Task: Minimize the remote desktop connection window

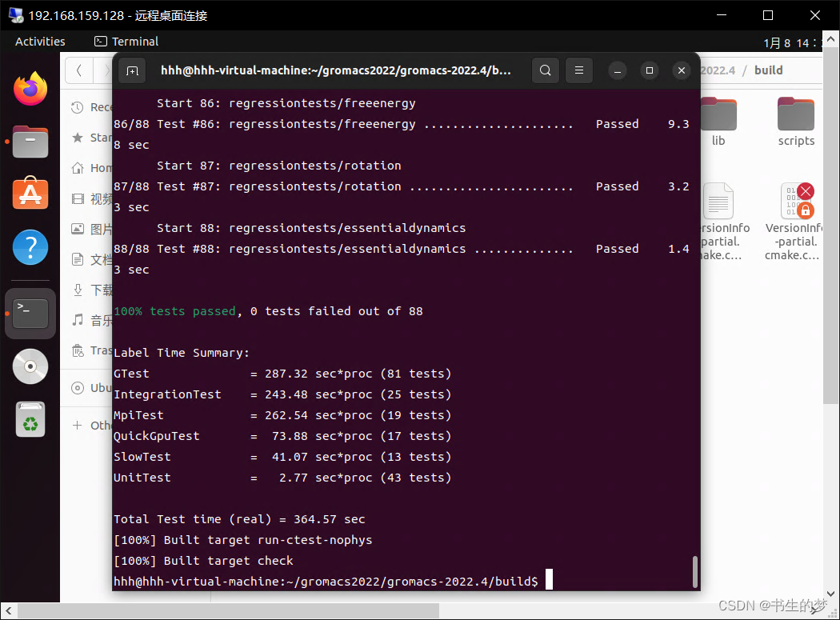Action: (722, 15)
